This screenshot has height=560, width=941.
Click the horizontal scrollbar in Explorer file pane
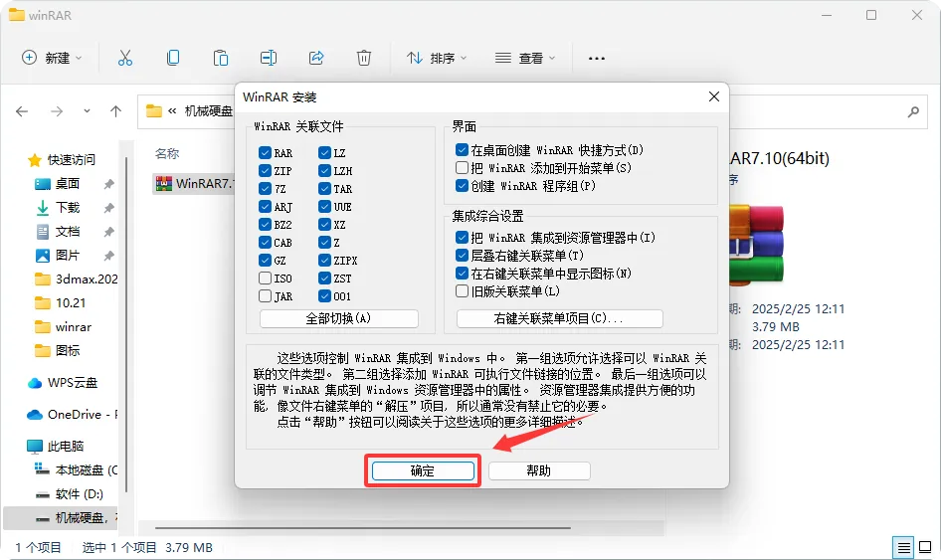(362, 528)
